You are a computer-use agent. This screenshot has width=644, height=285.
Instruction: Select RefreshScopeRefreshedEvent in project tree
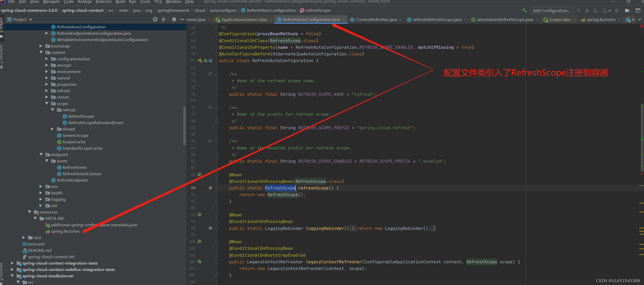tap(95, 123)
